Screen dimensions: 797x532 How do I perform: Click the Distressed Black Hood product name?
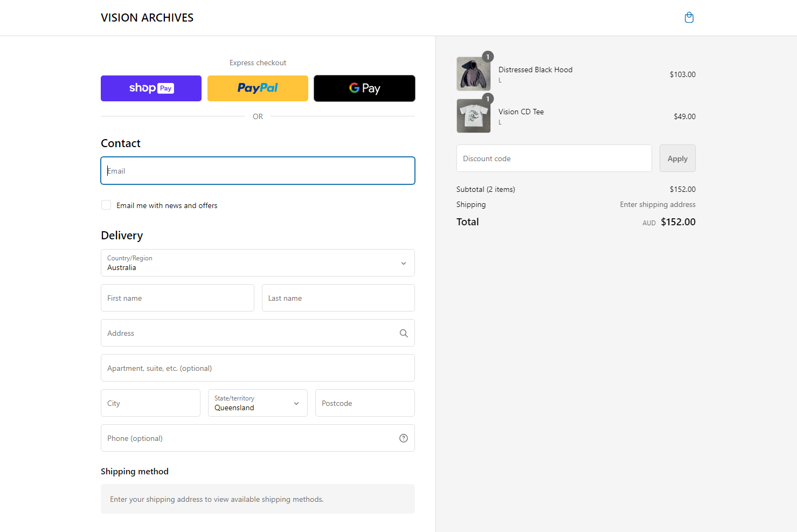pyautogui.click(x=535, y=70)
